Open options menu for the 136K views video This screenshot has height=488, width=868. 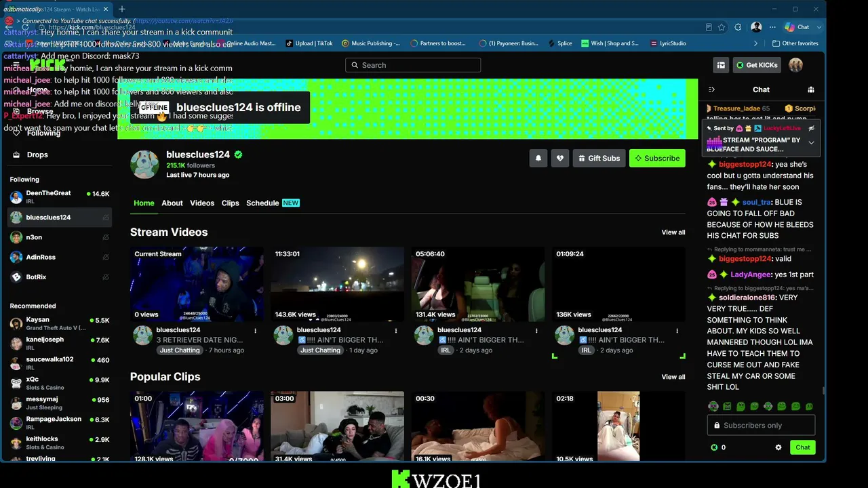(677, 331)
